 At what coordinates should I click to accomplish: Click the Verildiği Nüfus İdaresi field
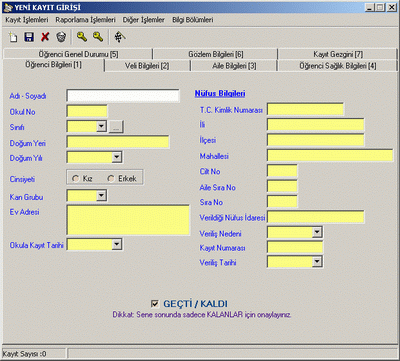(316, 217)
